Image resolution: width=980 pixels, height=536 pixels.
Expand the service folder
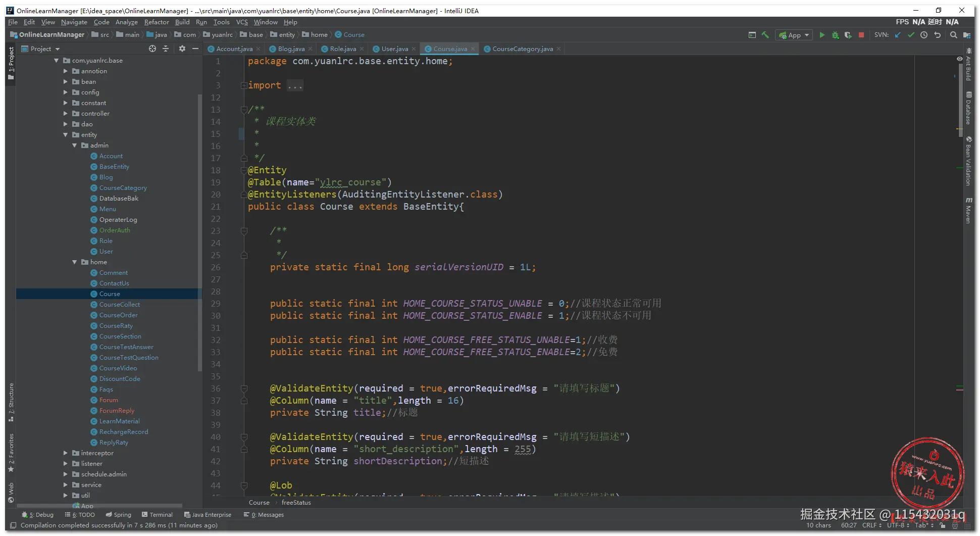(66, 485)
